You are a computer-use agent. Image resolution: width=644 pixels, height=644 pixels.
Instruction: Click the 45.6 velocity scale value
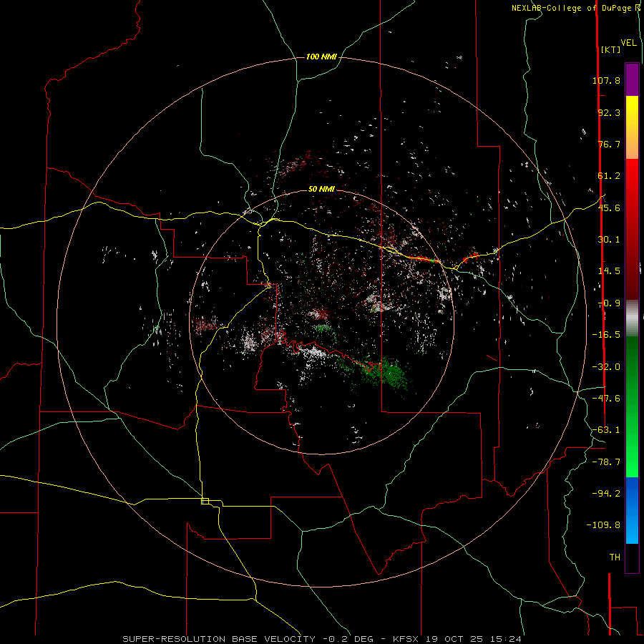pyautogui.click(x=609, y=208)
